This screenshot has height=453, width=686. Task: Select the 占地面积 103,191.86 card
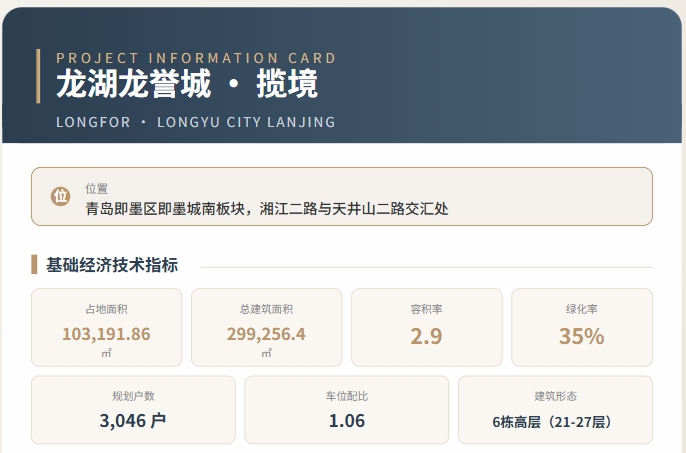106,327
